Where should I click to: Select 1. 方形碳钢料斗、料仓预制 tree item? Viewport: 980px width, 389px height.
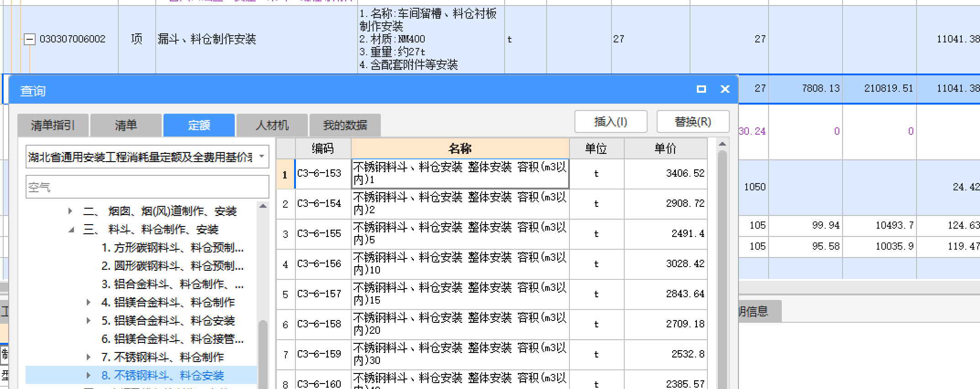click(x=173, y=247)
